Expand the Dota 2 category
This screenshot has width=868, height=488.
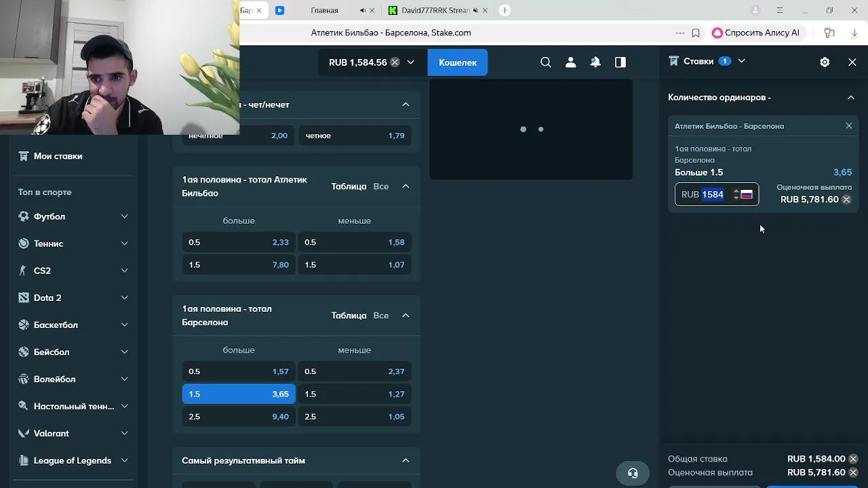(124, 298)
